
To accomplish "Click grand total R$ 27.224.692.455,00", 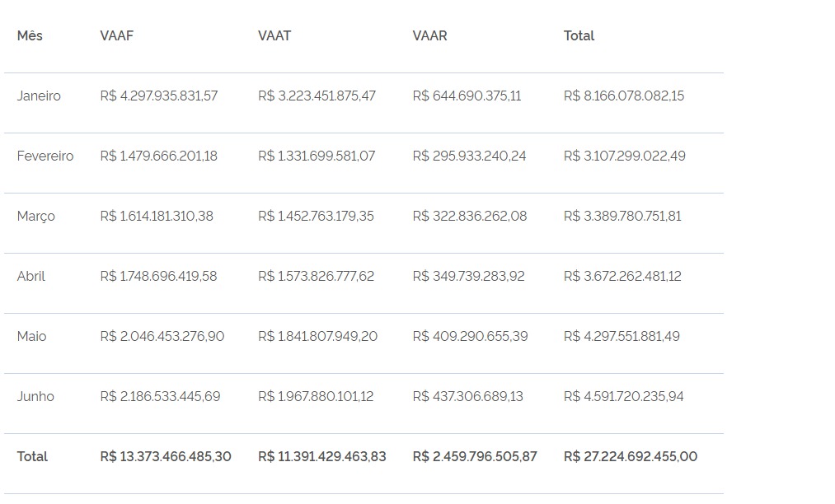I will [631, 456].
